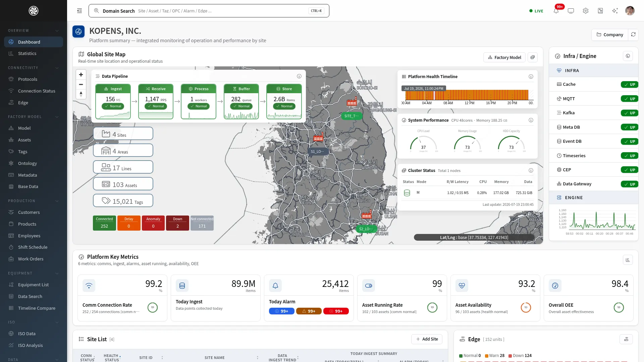This screenshot has width=644, height=362.
Task: Click the 15,021 Tags summary card
Action: point(123,200)
